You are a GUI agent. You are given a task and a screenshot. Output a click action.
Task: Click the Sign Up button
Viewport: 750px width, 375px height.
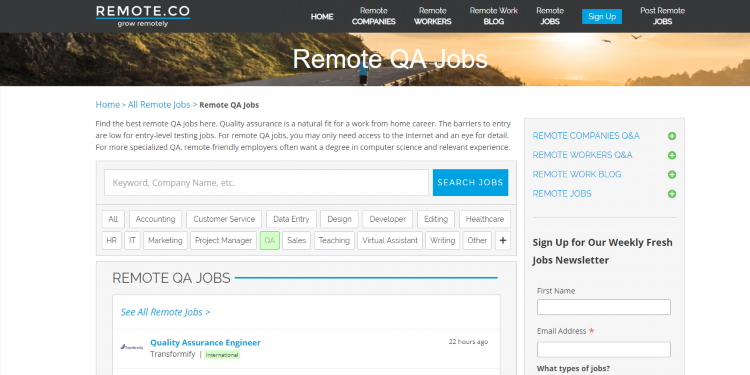point(602,16)
